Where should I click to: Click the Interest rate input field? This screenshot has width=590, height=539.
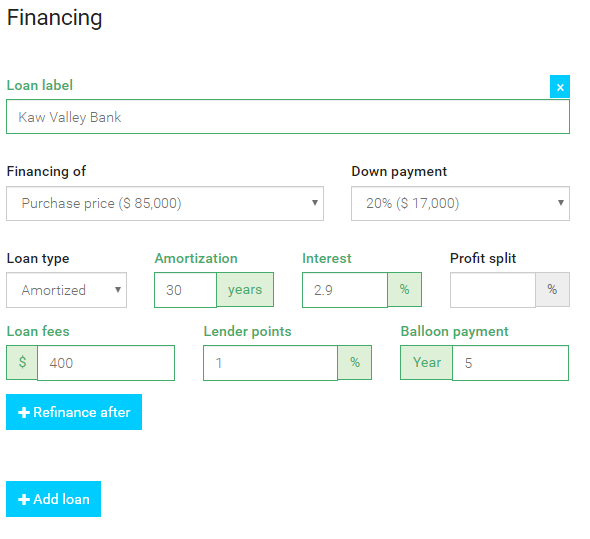pyautogui.click(x=345, y=290)
